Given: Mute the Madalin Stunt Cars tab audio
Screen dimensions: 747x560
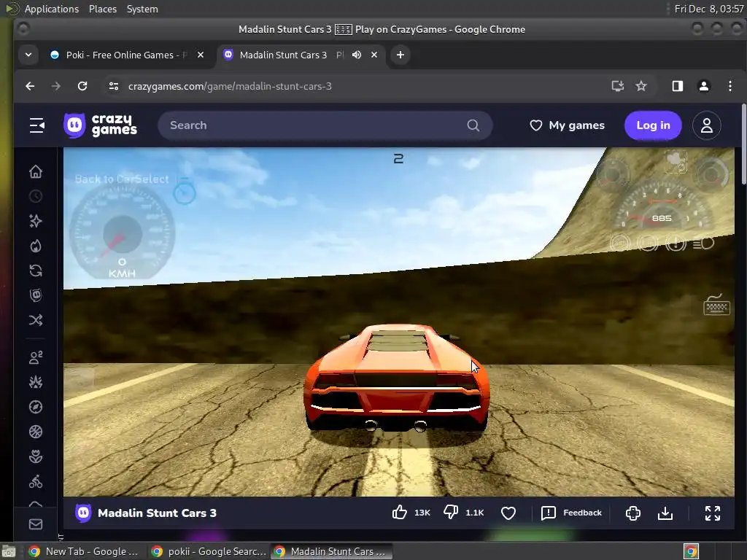Looking at the screenshot, I should click(356, 55).
